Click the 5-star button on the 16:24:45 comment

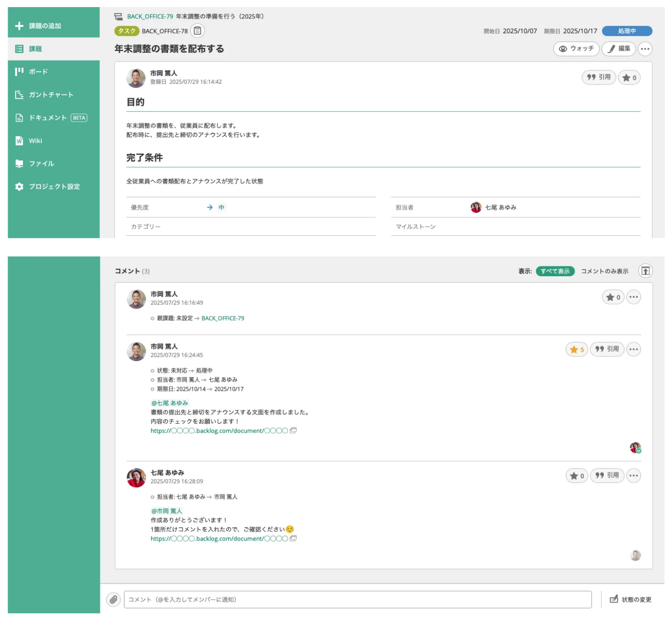[577, 349]
